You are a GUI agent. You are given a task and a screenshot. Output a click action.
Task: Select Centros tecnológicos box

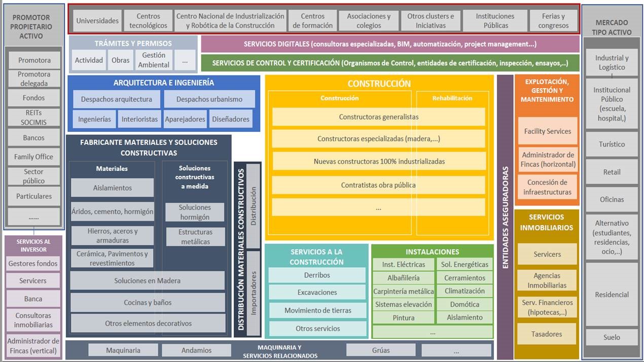click(148, 21)
